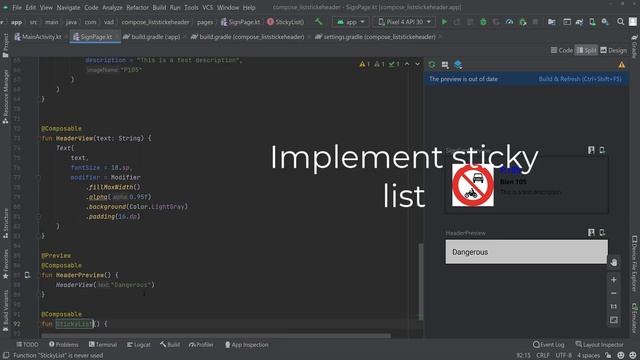The height and width of the screenshot is (360, 640).
Task: Deploy HeaderPreview to device icon
Action: coord(602,232)
